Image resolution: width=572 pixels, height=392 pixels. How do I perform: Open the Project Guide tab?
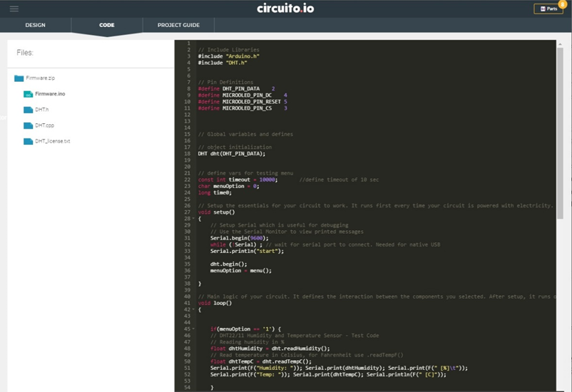click(x=178, y=25)
